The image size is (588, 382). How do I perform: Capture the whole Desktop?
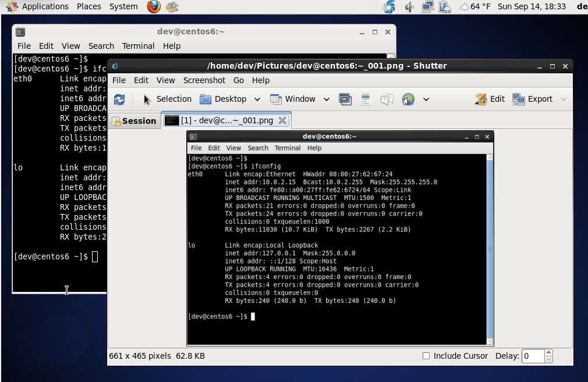tap(223, 99)
